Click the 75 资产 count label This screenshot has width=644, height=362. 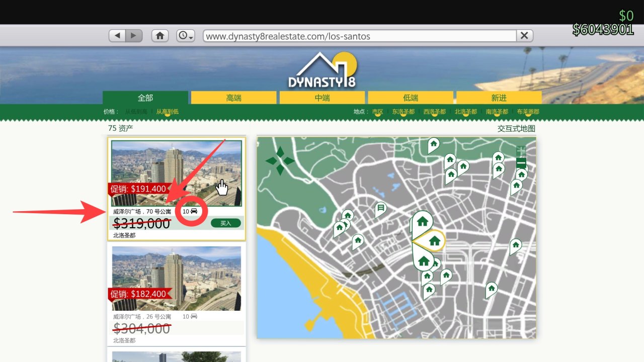121,128
